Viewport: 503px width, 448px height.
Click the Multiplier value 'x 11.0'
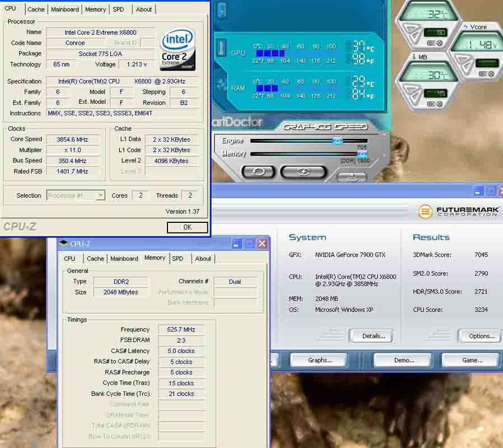[72, 150]
